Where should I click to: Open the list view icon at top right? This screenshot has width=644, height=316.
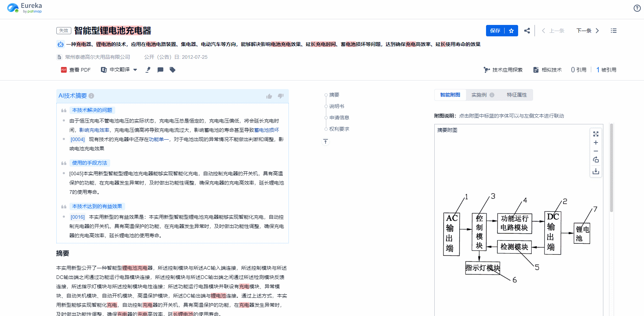[613, 31]
